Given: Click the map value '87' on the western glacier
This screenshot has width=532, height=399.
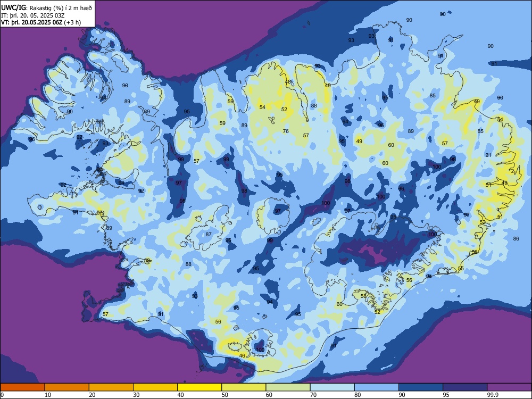Looking at the screenshot, I should click(x=209, y=234).
